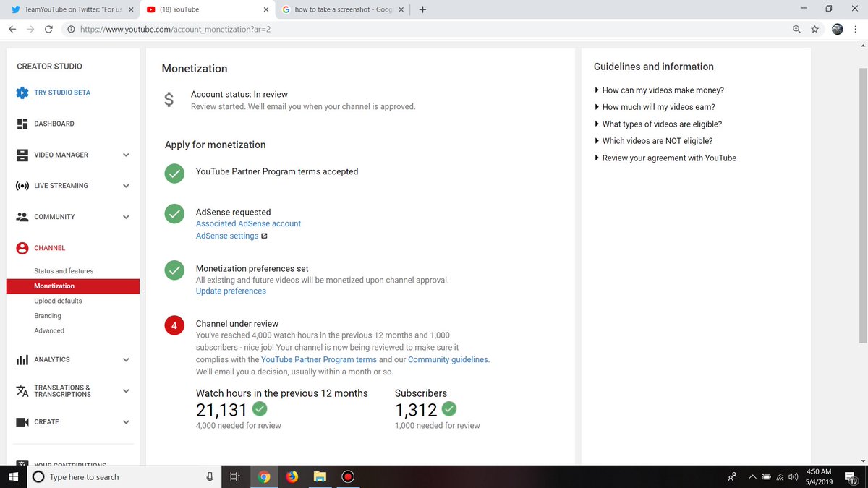
Task: Open Firefox from the taskbar
Action: (292, 476)
